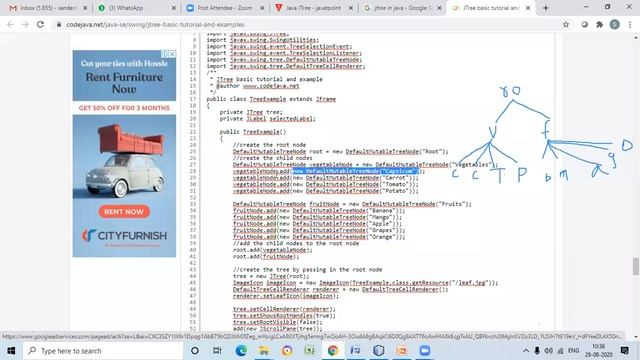Click the scrollbar down arrow

point(636,337)
